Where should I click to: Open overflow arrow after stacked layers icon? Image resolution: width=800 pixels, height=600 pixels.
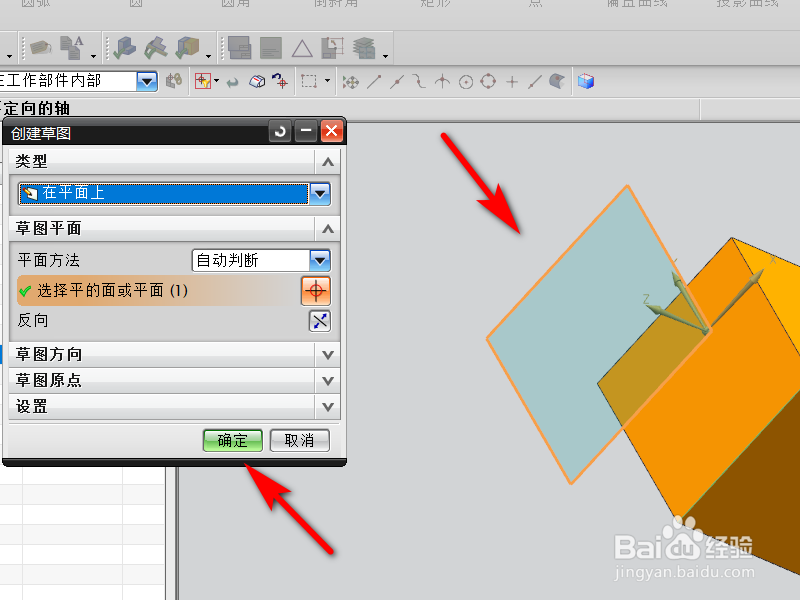pyautogui.click(x=385, y=56)
